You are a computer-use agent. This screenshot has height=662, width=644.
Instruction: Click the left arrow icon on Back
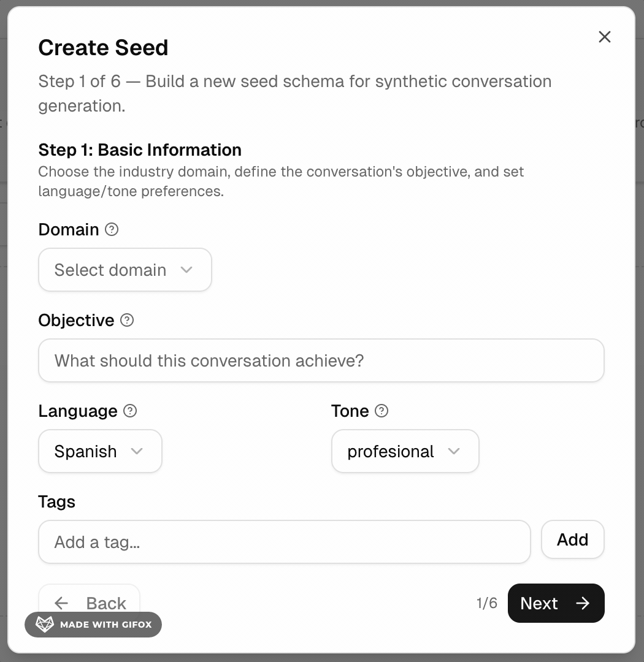(61, 603)
